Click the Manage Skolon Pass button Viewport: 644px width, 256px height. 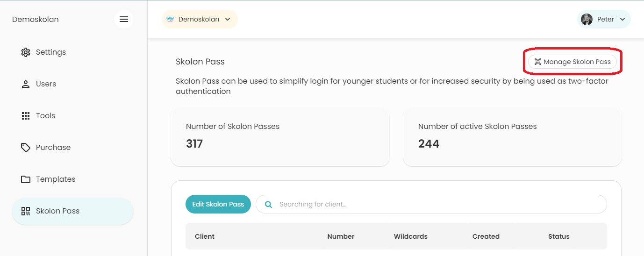pos(572,62)
